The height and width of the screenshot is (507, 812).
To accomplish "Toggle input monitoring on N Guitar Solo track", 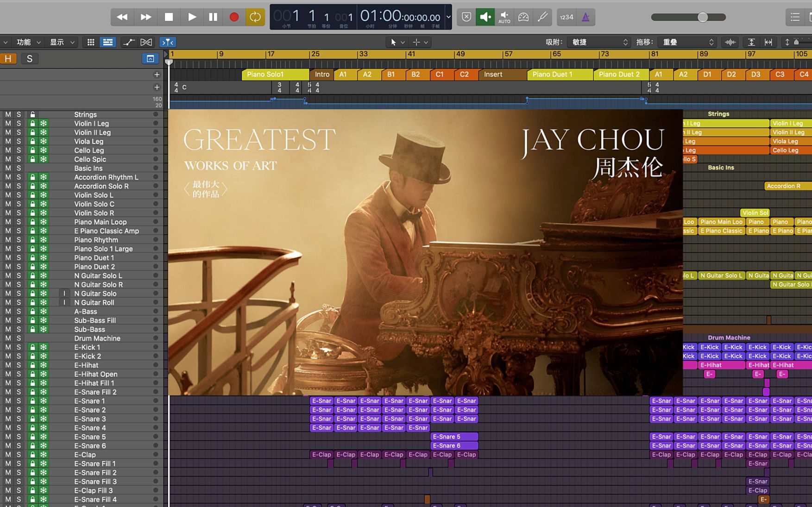I will tap(64, 294).
